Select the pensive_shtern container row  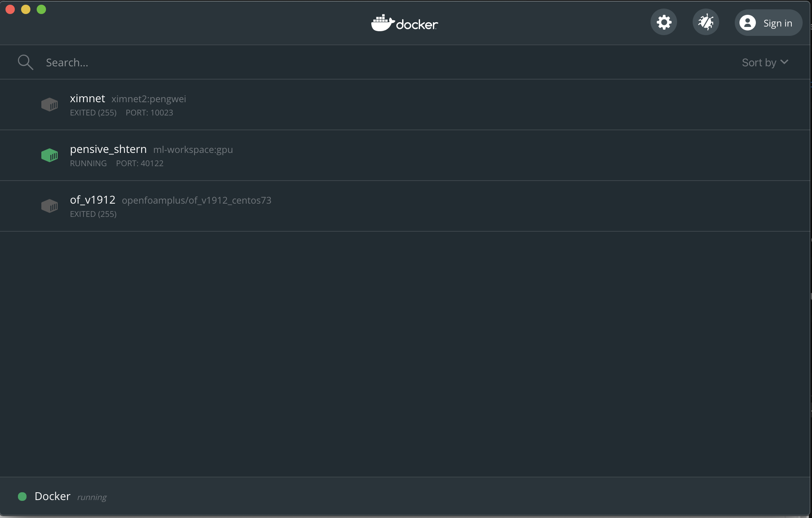[390, 155]
